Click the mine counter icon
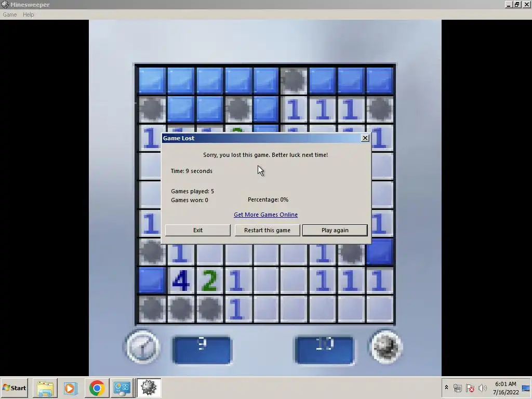This screenshot has width=532, height=399. pos(386,347)
